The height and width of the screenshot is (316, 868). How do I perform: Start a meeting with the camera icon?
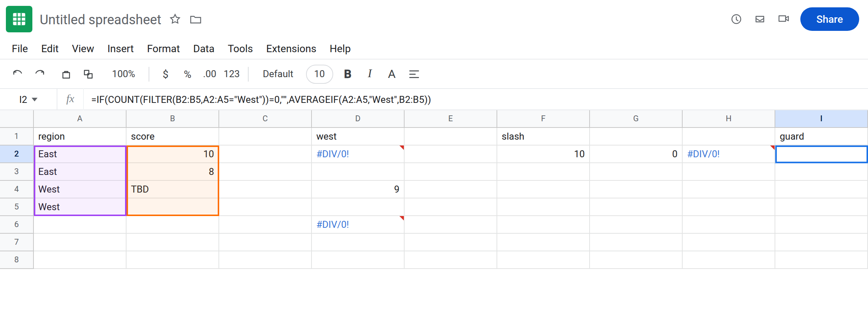(x=784, y=19)
